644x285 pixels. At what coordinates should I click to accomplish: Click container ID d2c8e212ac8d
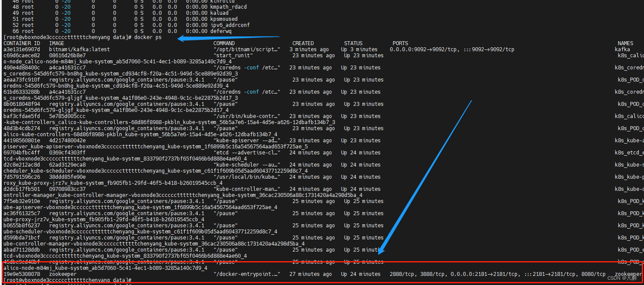pyautogui.click(x=21, y=165)
